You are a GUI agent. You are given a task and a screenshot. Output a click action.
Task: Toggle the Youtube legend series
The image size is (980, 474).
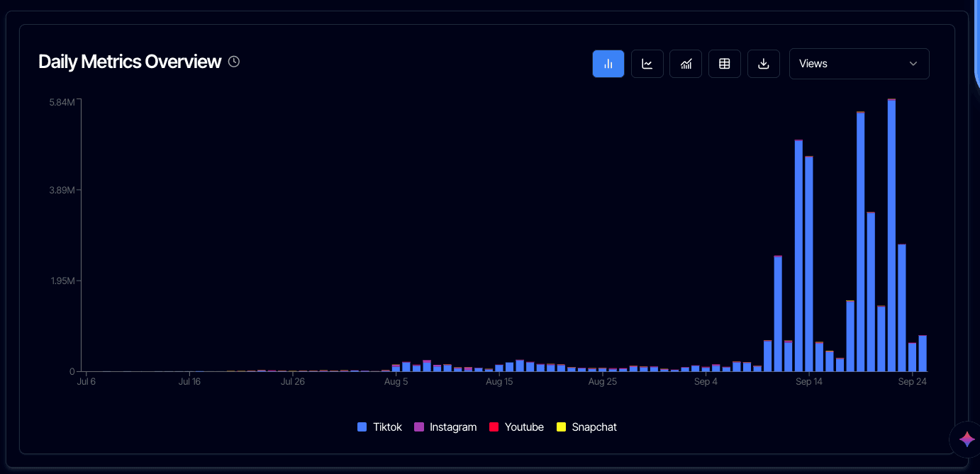point(516,427)
